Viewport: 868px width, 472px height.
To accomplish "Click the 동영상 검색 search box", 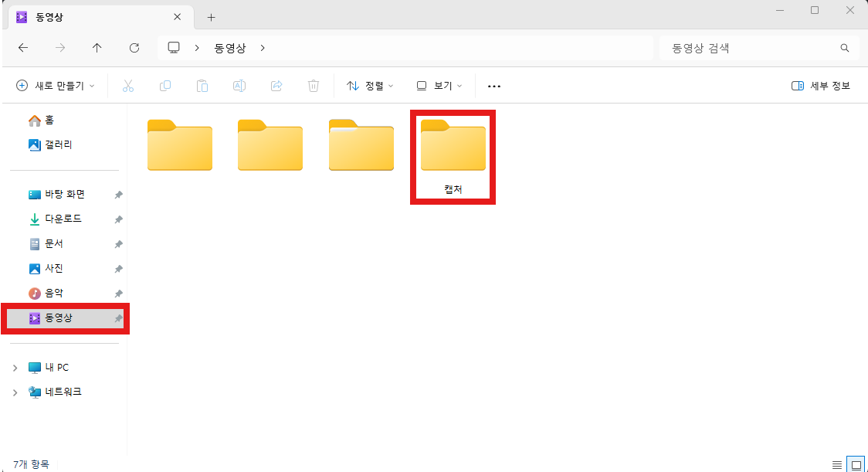I will [751, 48].
